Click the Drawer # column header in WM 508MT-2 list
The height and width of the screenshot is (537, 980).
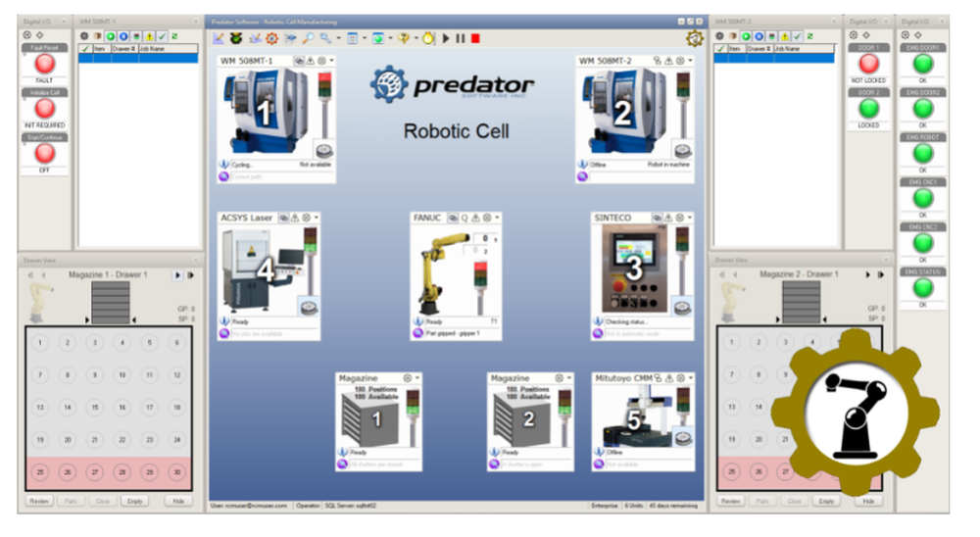pyautogui.click(x=760, y=48)
